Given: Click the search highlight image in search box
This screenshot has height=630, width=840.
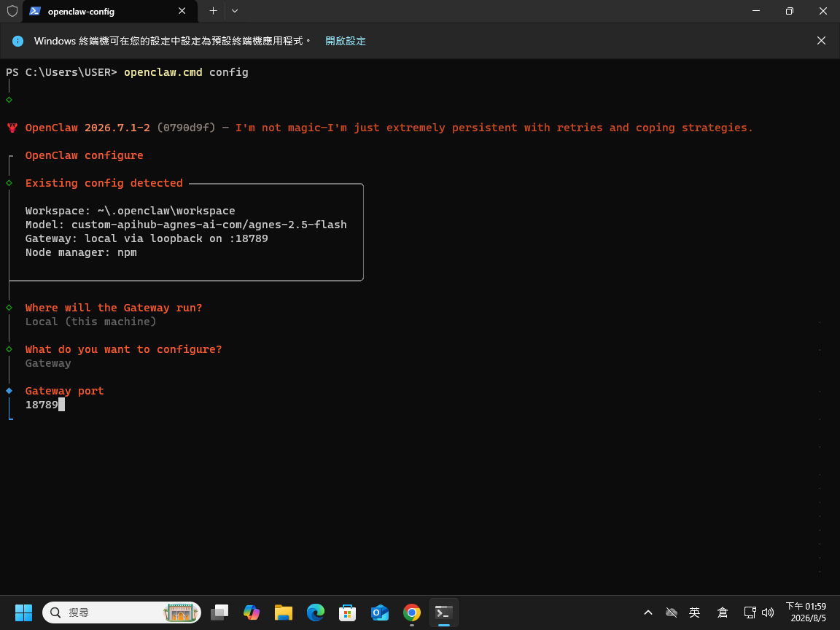Looking at the screenshot, I should click(x=181, y=612).
